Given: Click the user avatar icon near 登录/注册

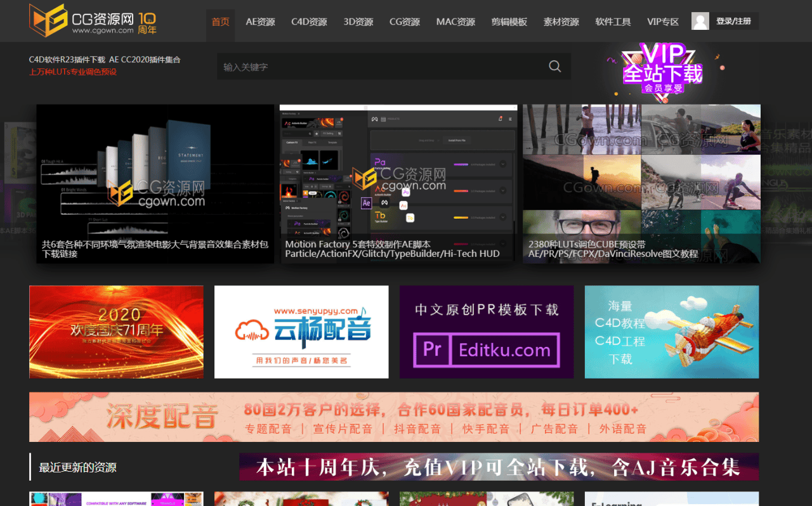Looking at the screenshot, I should point(700,20).
